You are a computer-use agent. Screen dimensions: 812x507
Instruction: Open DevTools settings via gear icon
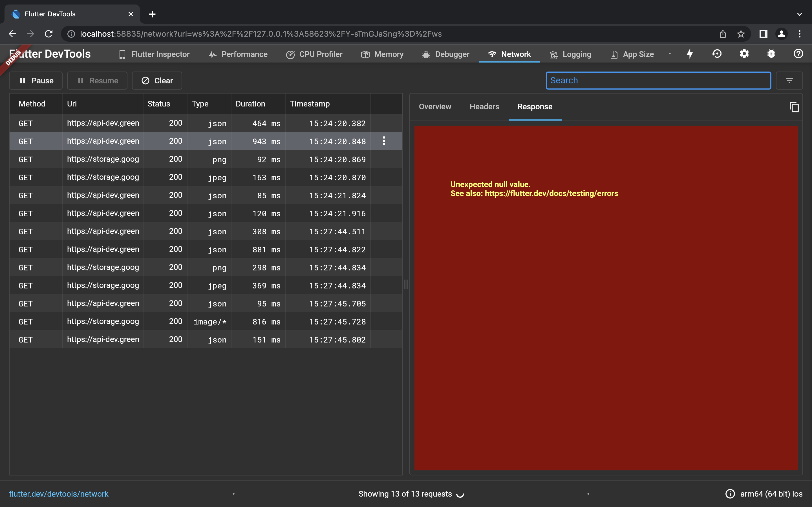(744, 54)
